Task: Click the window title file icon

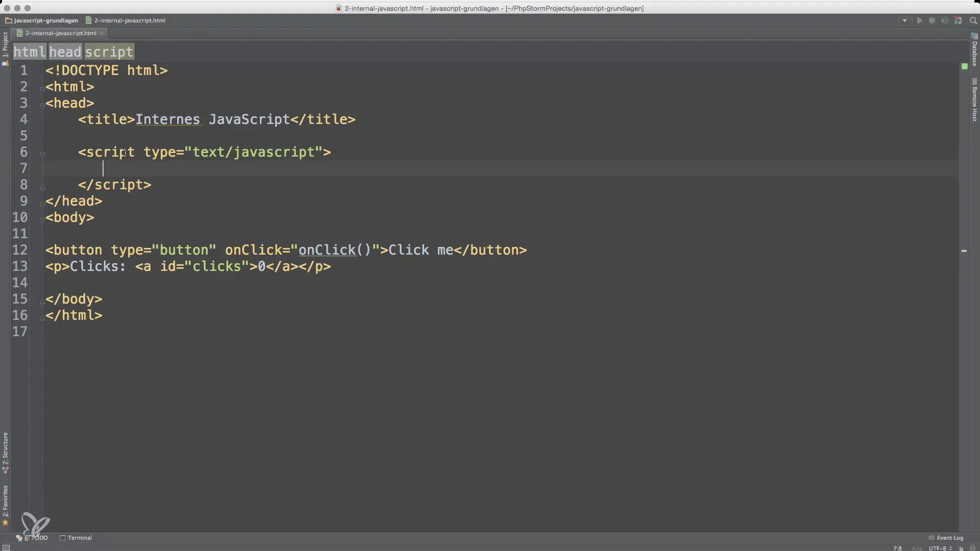Action: click(x=339, y=8)
